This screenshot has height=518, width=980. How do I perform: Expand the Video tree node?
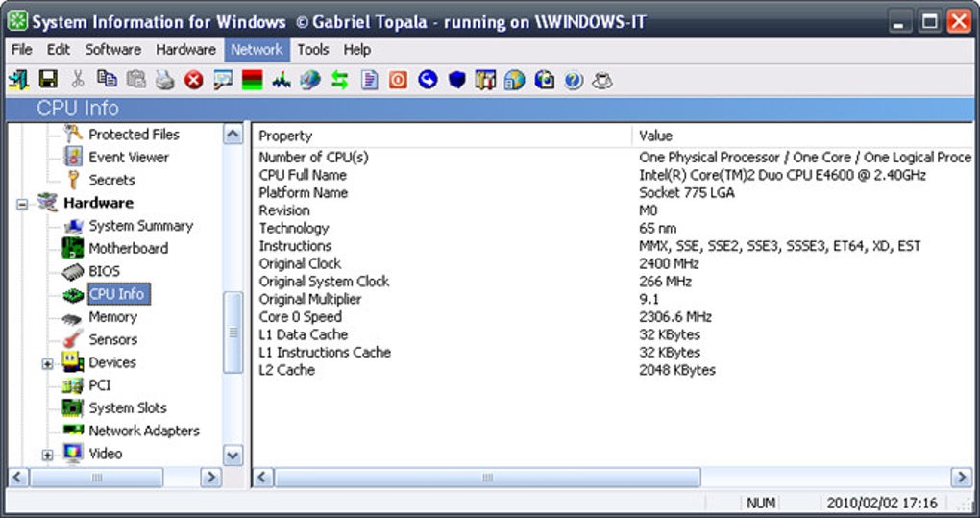47,455
